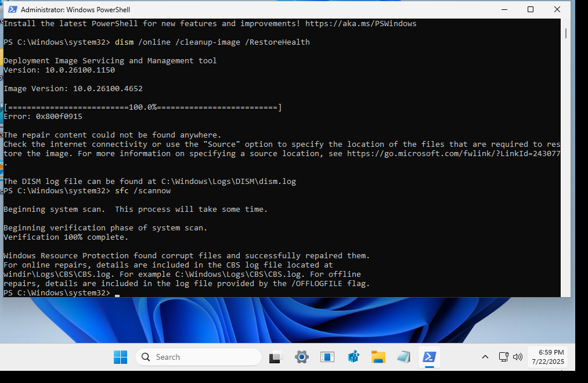The height and width of the screenshot is (383, 588).
Task: Click 'Verification 100% complete.' line
Action: (x=66, y=237)
